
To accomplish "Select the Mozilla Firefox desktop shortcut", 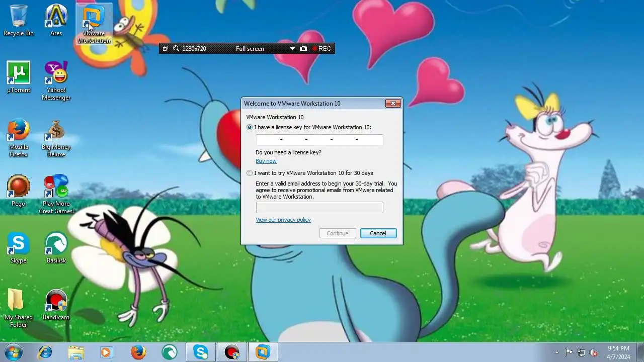I will tap(19, 138).
